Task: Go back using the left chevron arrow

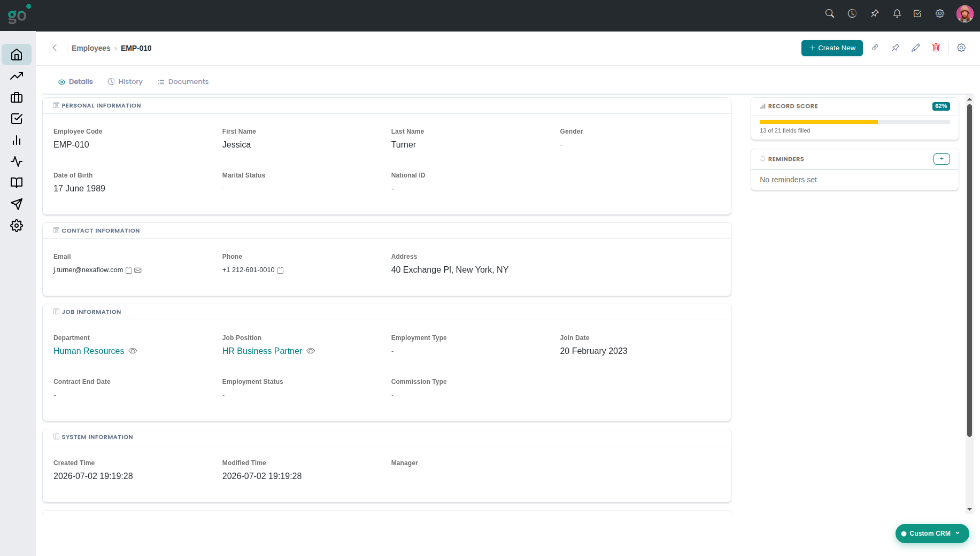Action: click(x=55, y=48)
